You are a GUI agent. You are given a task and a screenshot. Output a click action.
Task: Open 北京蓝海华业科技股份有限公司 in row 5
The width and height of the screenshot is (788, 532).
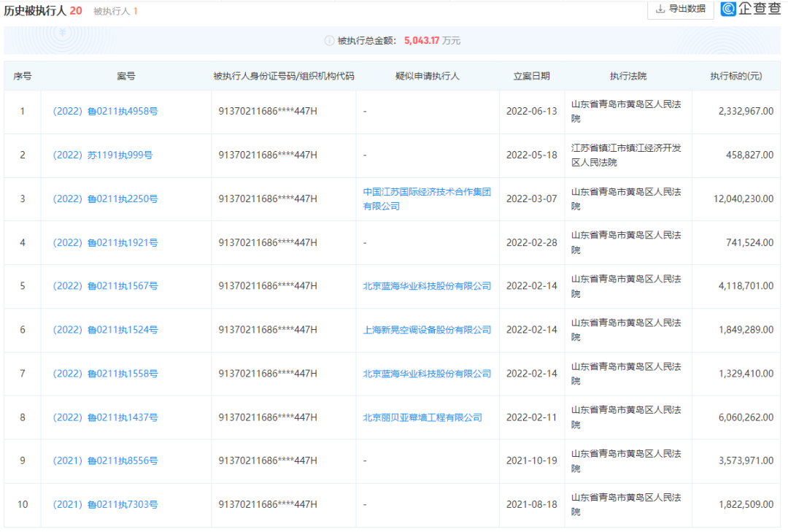[427, 287]
